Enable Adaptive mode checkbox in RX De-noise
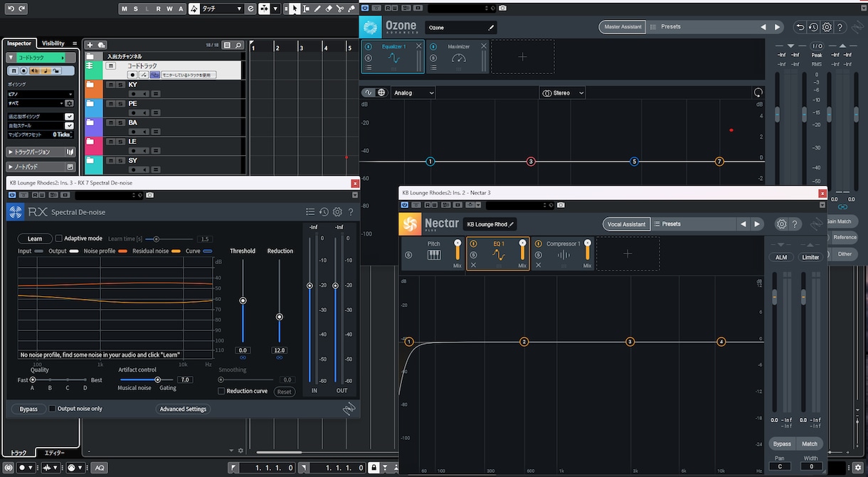The width and height of the screenshot is (868, 477). click(59, 238)
